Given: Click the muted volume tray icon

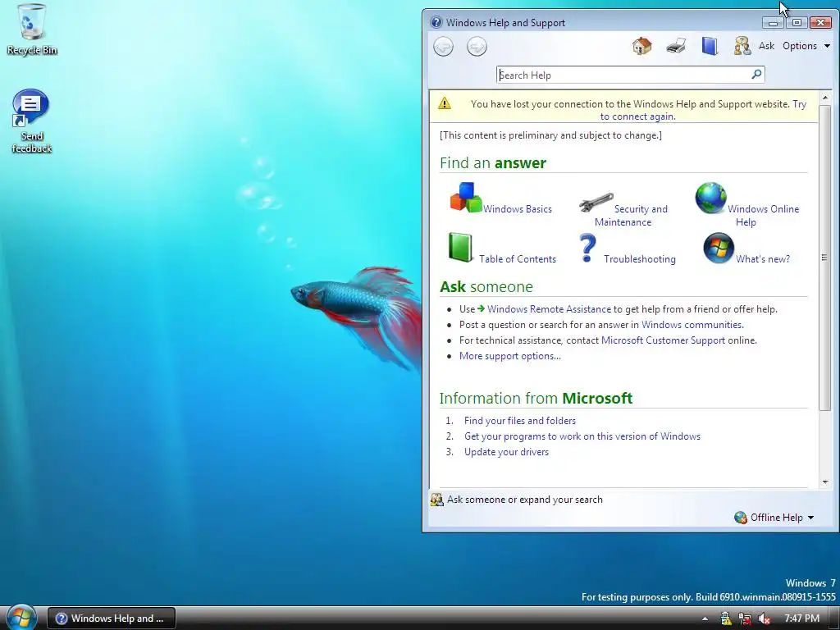Looking at the screenshot, I should click(765, 619).
